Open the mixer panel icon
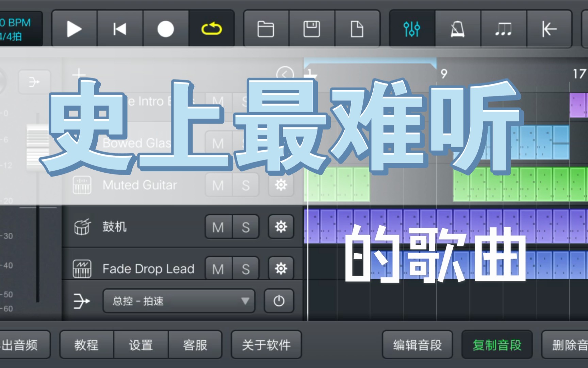Image resolution: width=588 pixels, height=368 pixels. [x=411, y=29]
